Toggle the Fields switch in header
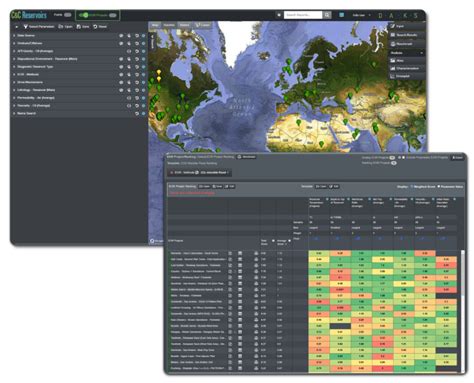 [x=68, y=15]
